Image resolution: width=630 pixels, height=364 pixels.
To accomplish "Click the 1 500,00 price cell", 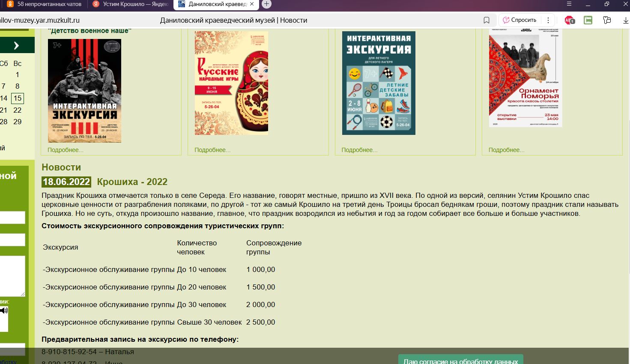I will [x=260, y=287].
